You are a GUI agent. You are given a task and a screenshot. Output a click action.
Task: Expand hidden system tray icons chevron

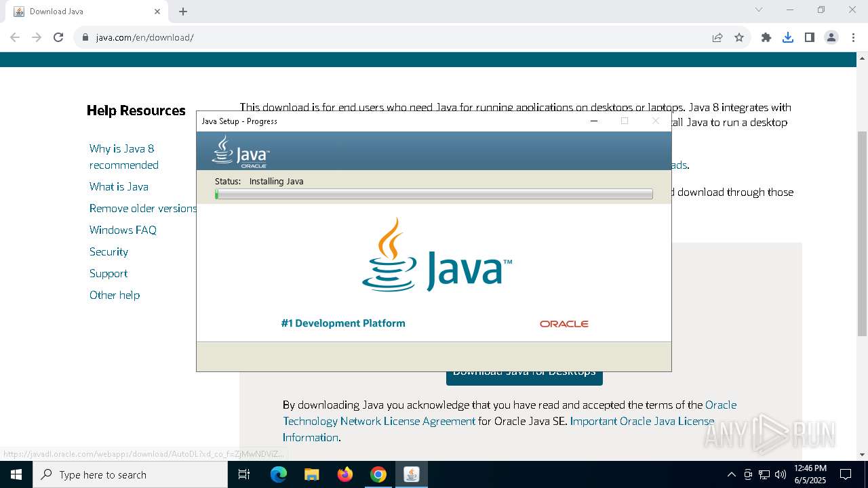731,474
